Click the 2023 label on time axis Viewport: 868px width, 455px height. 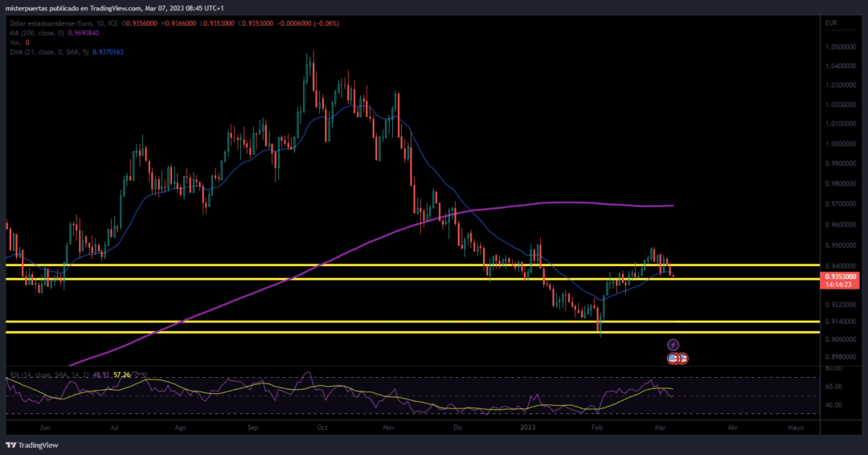pos(528,428)
